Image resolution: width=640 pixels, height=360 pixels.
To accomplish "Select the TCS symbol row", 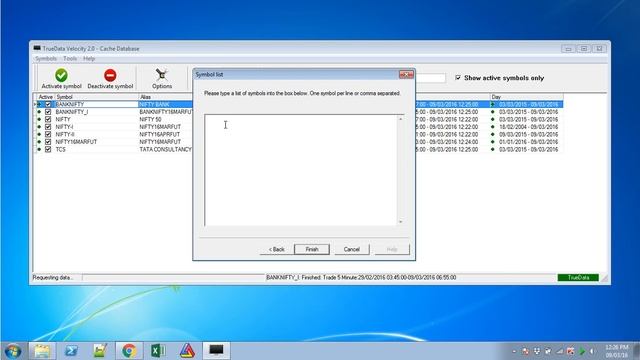I will click(60, 149).
